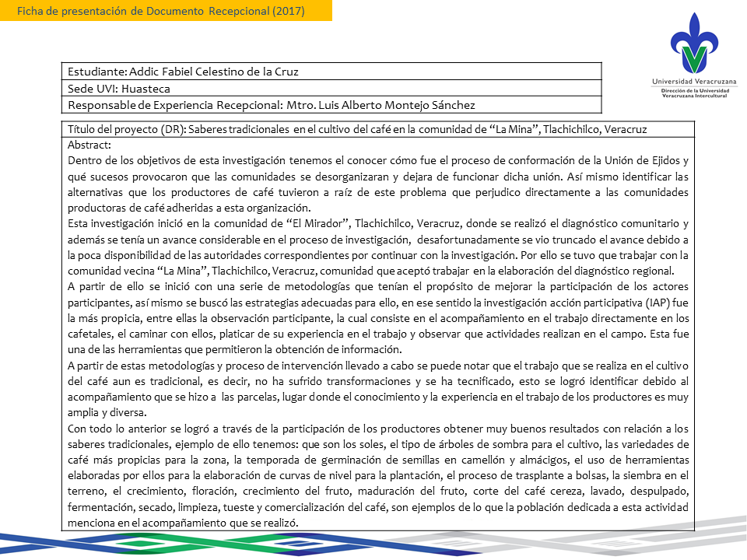This screenshot has height=560, width=747.
Task: Select the "Universidad Veracruzana" text under the logo
Action: (x=695, y=82)
